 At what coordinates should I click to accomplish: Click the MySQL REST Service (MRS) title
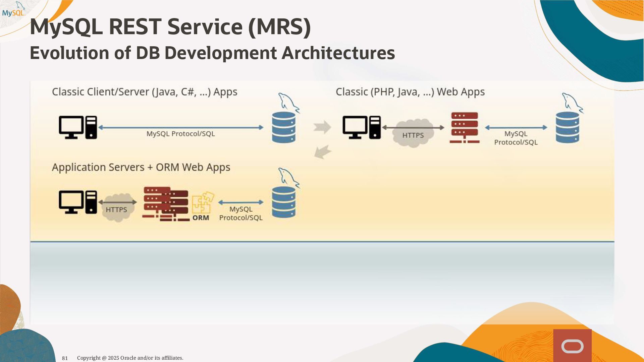(x=170, y=27)
